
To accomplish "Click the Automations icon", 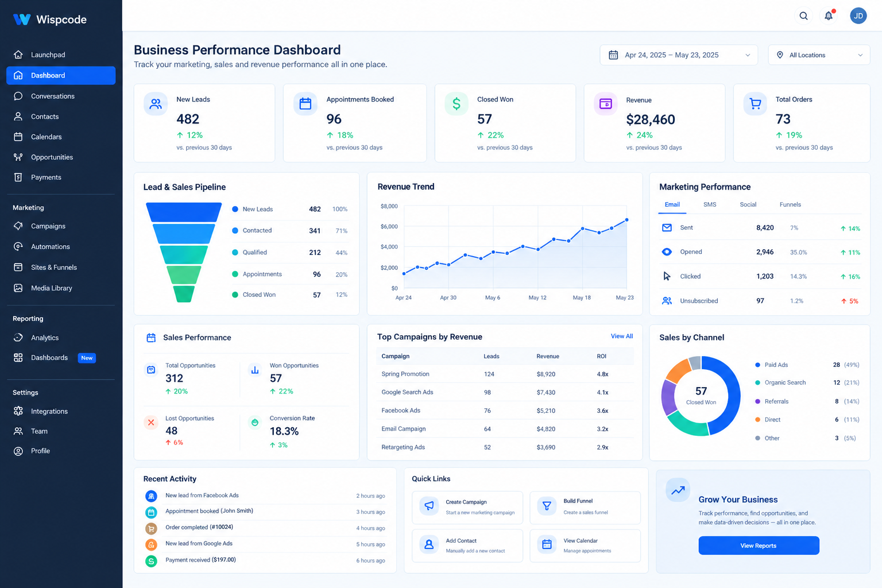I will coord(18,247).
